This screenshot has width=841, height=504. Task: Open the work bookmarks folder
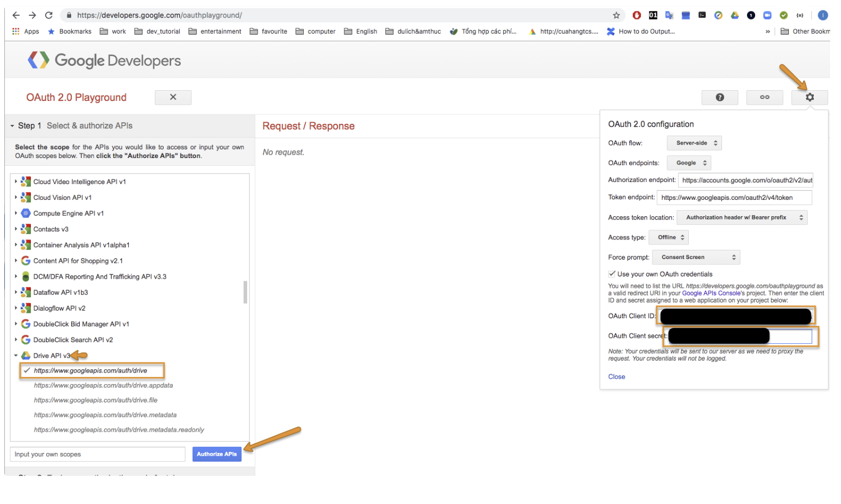(x=113, y=31)
